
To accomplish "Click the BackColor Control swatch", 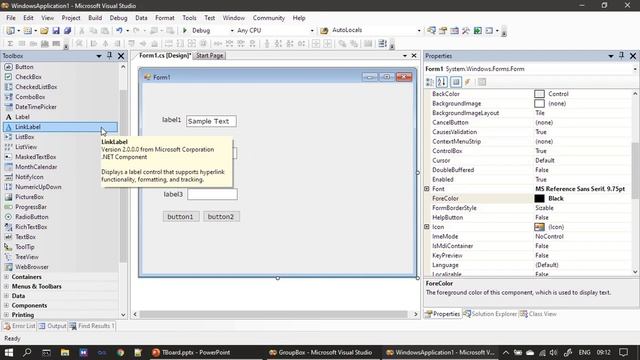I will (539, 94).
